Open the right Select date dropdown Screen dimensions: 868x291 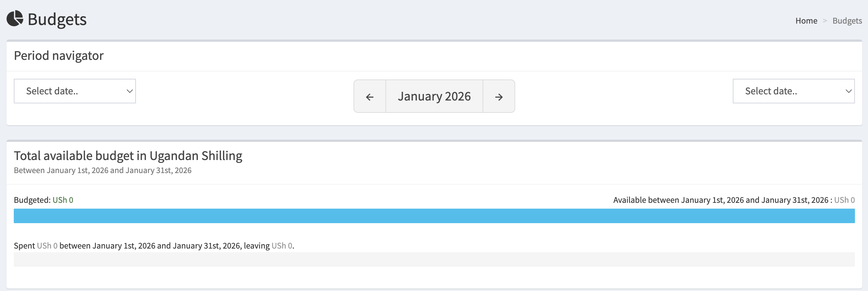point(793,91)
